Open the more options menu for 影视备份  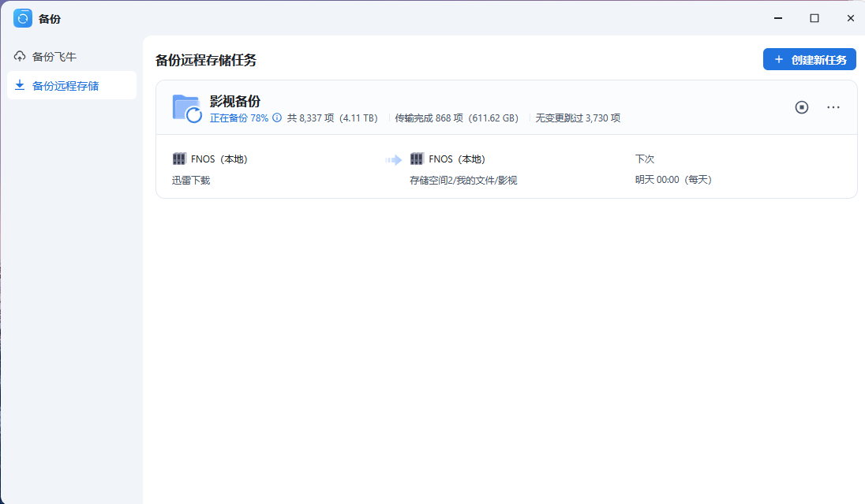833,107
